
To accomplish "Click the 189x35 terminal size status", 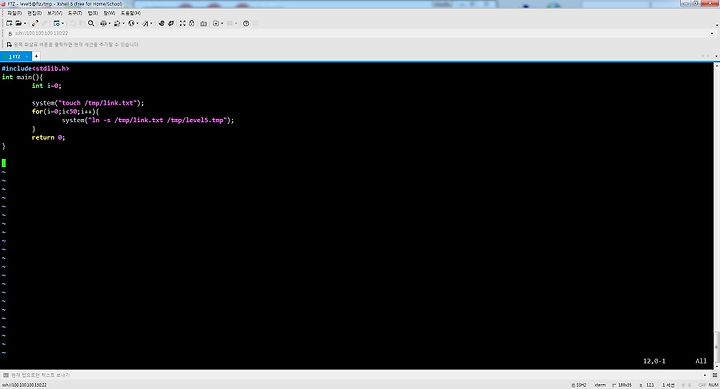I will 622,385.
